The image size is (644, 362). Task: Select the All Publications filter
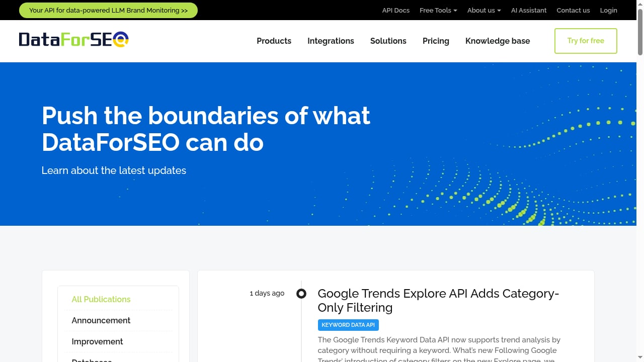pyautogui.click(x=101, y=299)
